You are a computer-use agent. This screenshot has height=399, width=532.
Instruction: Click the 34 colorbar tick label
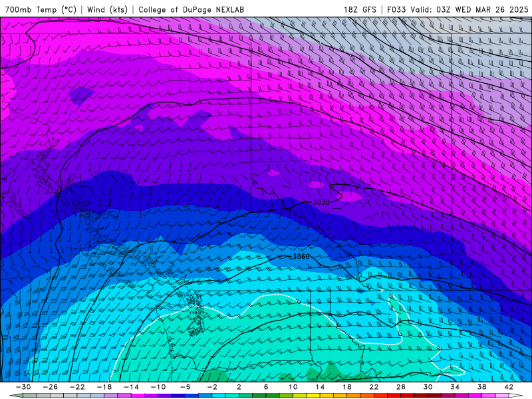tap(455, 387)
